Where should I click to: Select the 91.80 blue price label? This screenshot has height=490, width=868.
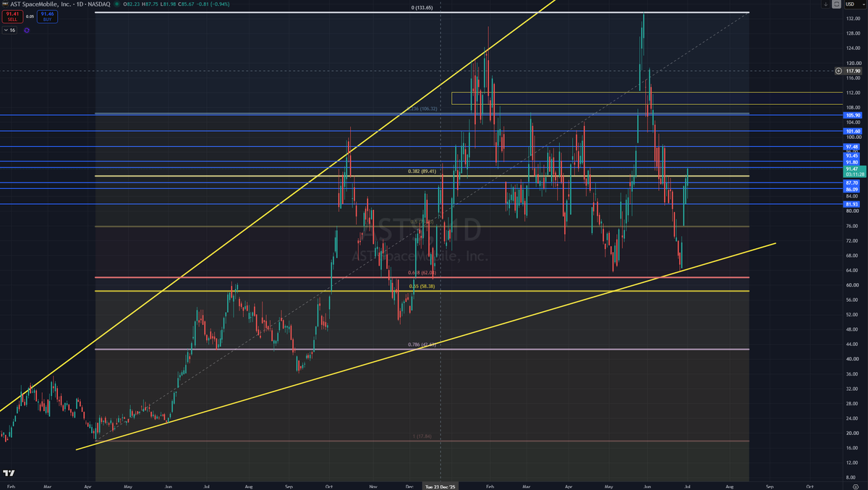tap(852, 161)
